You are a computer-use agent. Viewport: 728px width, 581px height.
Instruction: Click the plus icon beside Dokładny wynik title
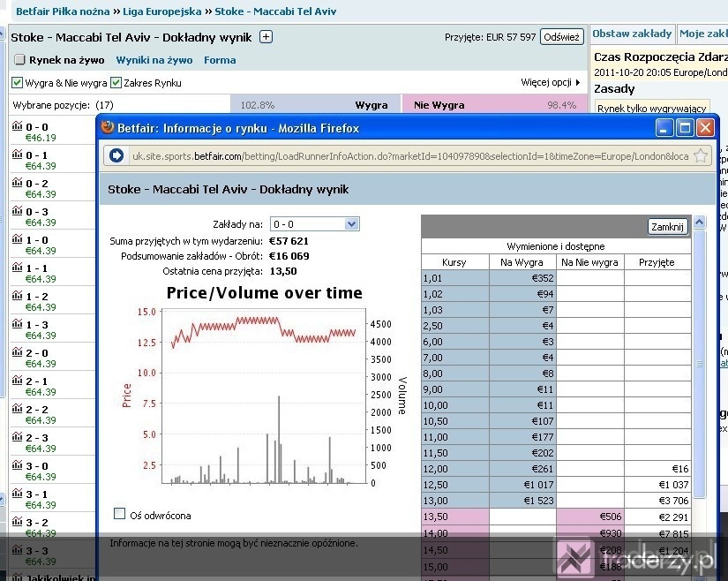point(266,37)
